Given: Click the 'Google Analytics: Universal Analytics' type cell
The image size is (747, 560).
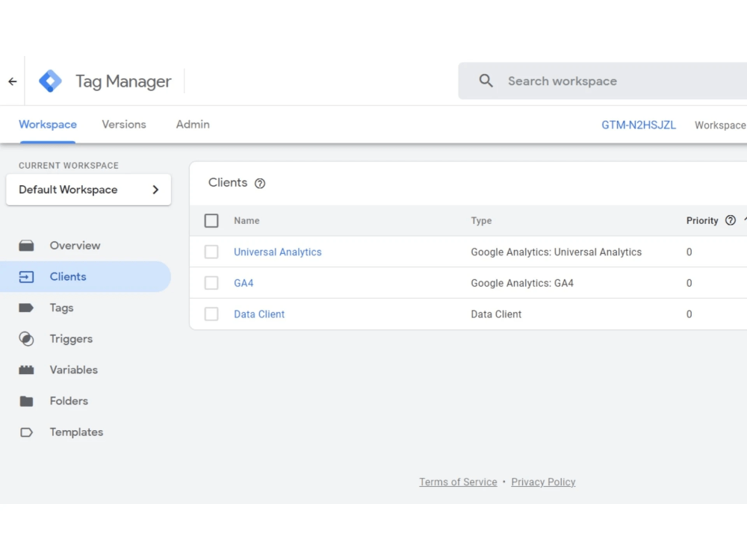Looking at the screenshot, I should click(x=556, y=252).
